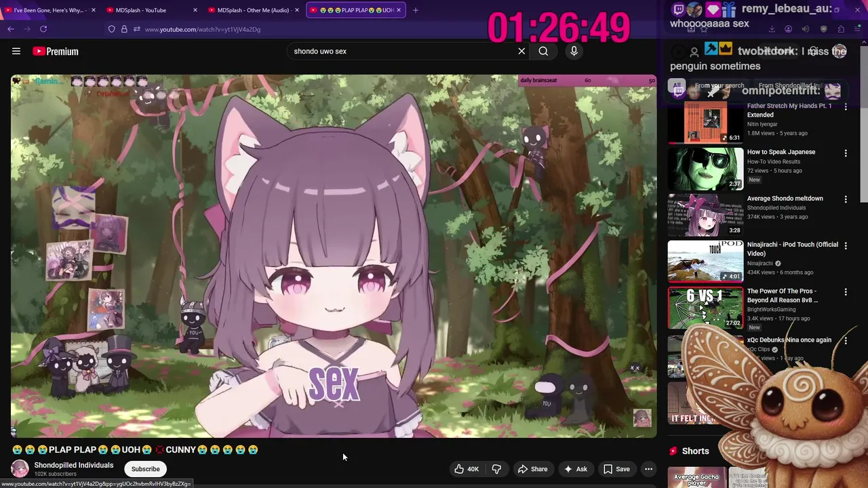Screen dimensions: 868x488
Task: Open 'xQc Debunks Nina once again' title
Action: point(789,340)
